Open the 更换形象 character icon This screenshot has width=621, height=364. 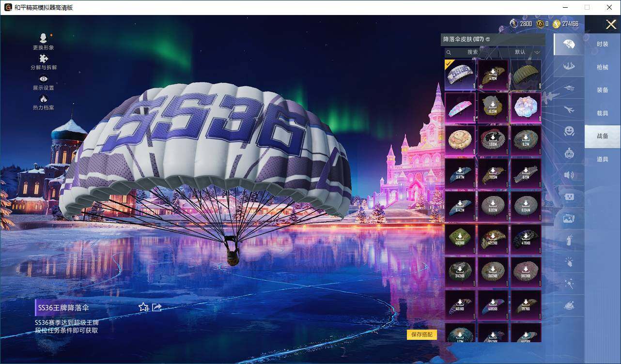(44, 39)
